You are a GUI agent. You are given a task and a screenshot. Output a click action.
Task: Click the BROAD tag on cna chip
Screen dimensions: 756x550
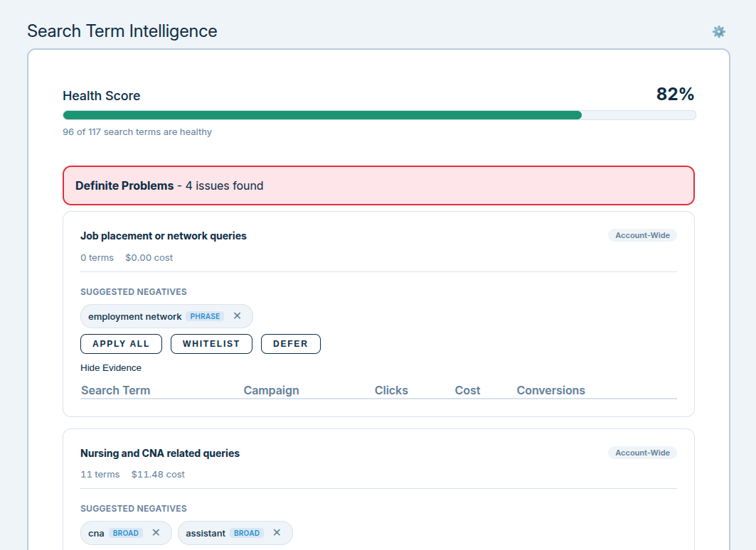pos(126,533)
